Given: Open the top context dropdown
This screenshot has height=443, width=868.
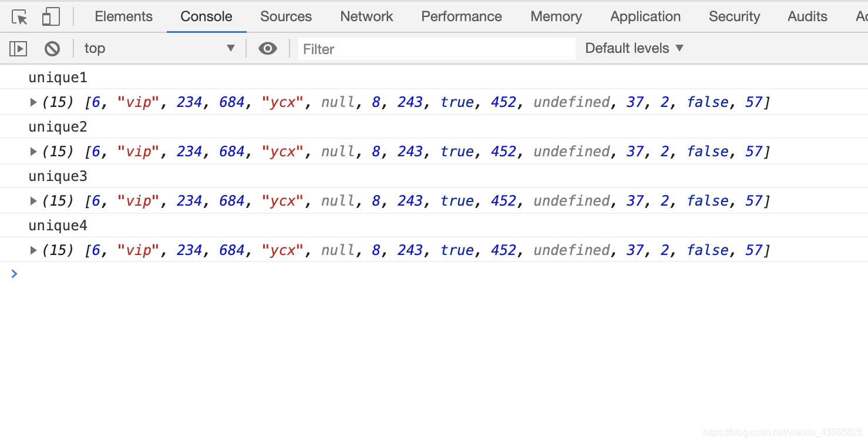Looking at the screenshot, I should [160, 48].
